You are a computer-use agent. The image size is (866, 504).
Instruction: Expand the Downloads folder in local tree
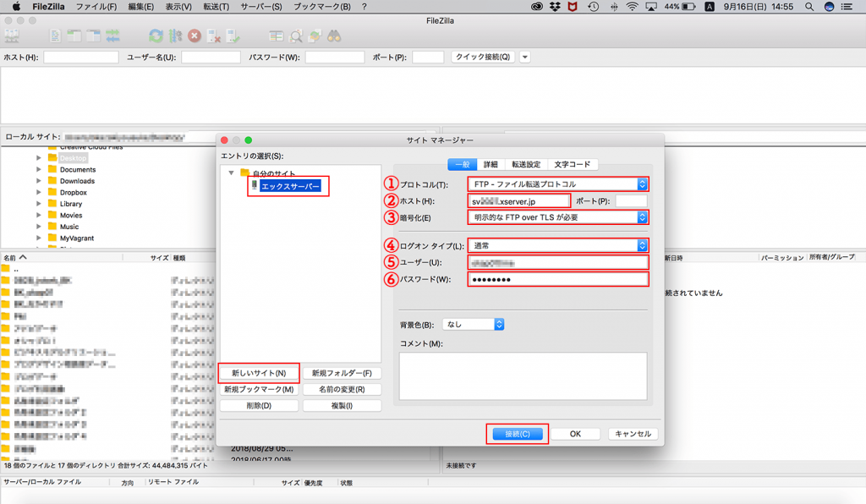tap(39, 180)
